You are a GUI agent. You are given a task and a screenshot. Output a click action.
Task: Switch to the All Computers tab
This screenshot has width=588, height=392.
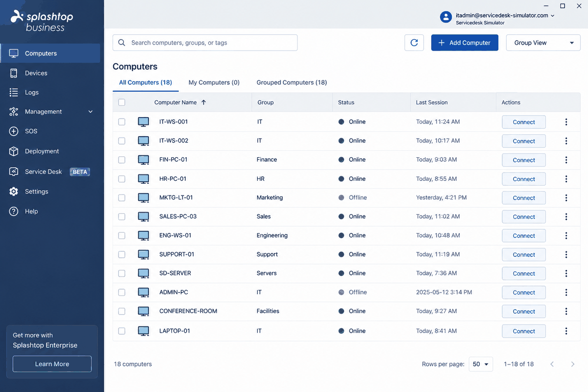click(146, 82)
